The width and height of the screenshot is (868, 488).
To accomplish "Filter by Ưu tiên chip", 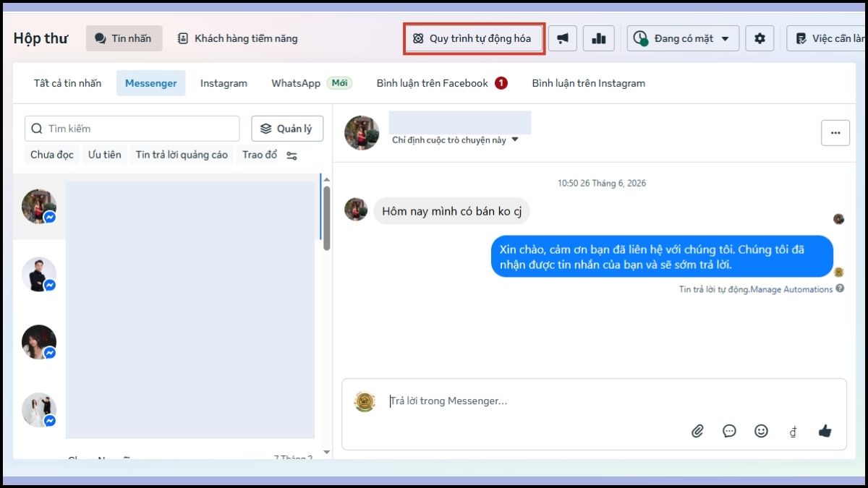I will 105,155.
